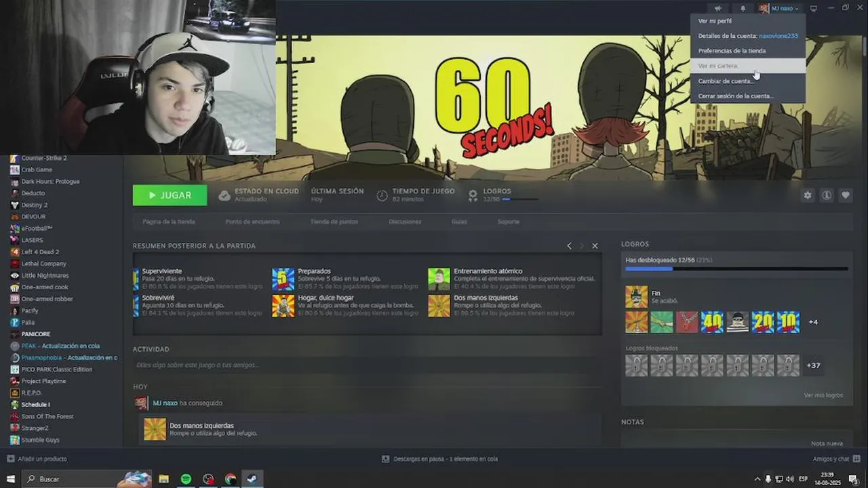Go to next post-game summary page

tap(581, 245)
